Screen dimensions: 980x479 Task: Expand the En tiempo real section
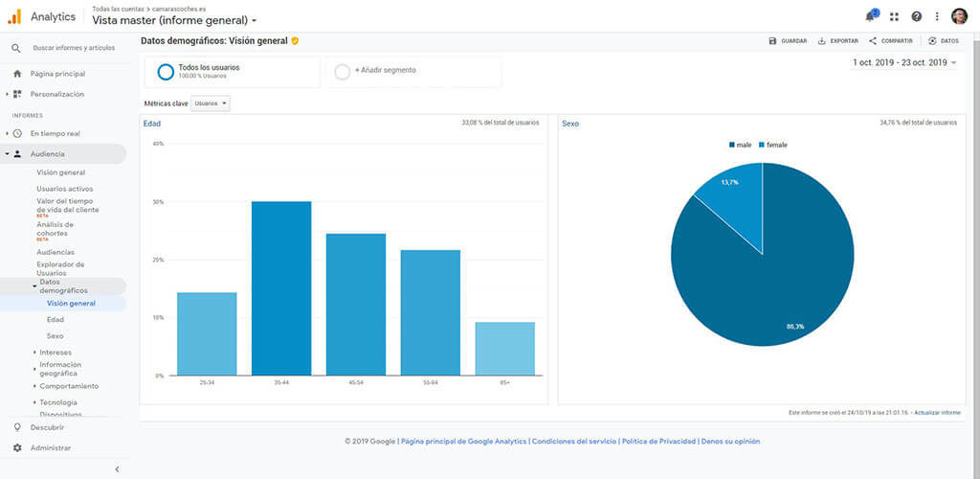(x=7, y=134)
